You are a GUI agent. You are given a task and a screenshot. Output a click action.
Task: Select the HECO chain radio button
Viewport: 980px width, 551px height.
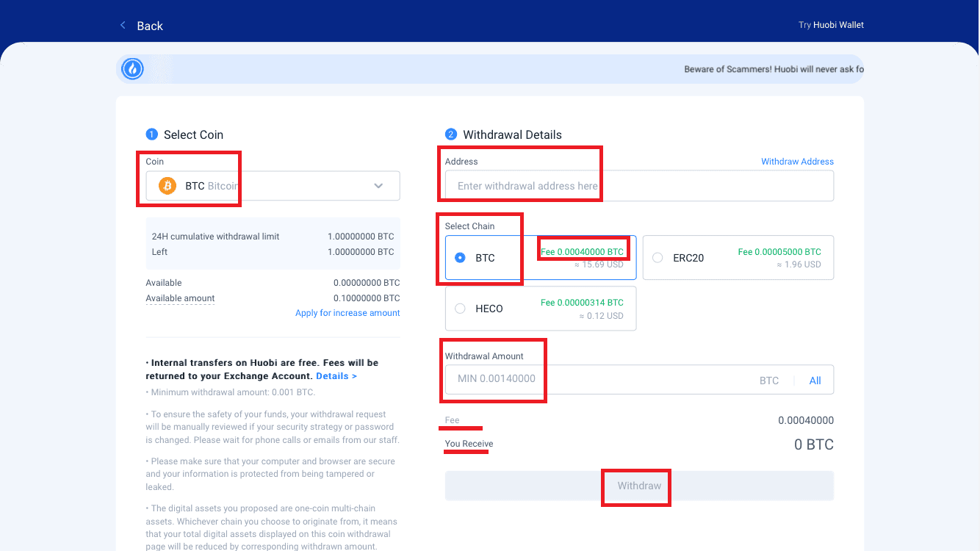(x=460, y=309)
